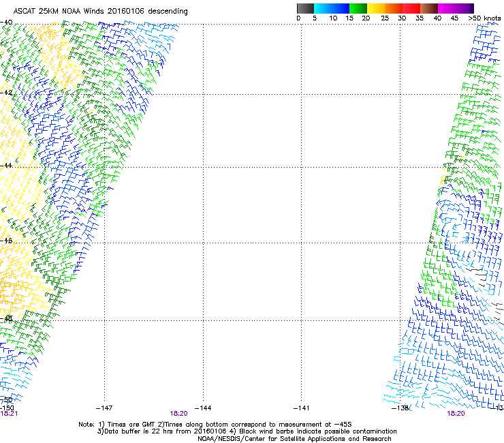
Task: Click the '10' legend scale label
Action: pos(333,18)
